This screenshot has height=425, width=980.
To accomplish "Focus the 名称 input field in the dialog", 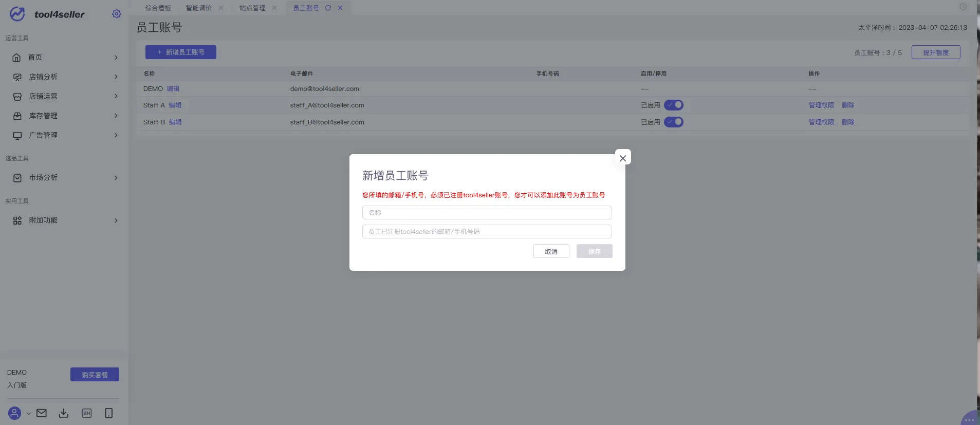I will click(487, 212).
